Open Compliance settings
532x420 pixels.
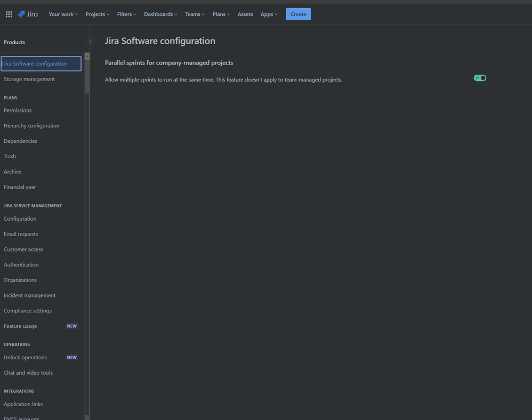[x=28, y=311]
